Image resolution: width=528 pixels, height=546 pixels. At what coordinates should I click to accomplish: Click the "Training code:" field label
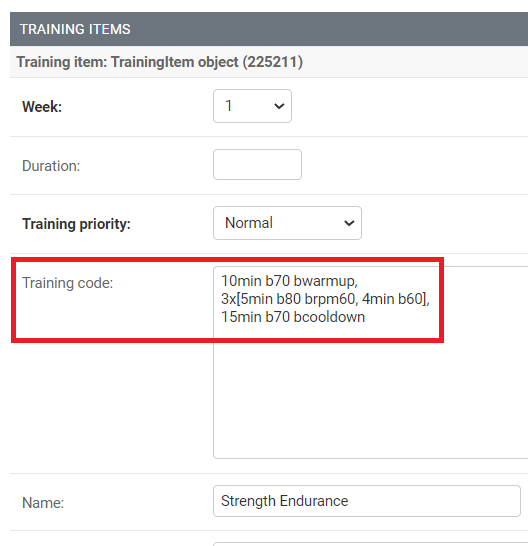coord(68,283)
